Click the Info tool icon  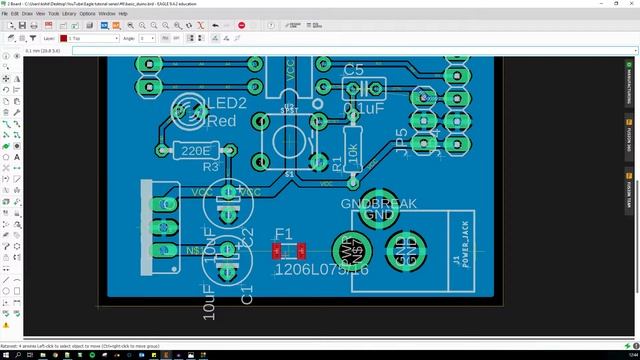coord(6,56)
